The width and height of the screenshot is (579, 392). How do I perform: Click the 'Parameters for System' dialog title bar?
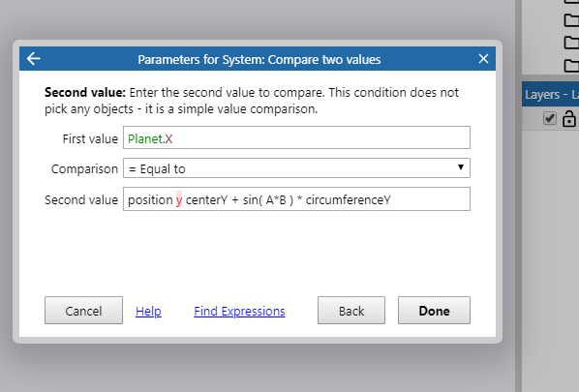point(259,59)
